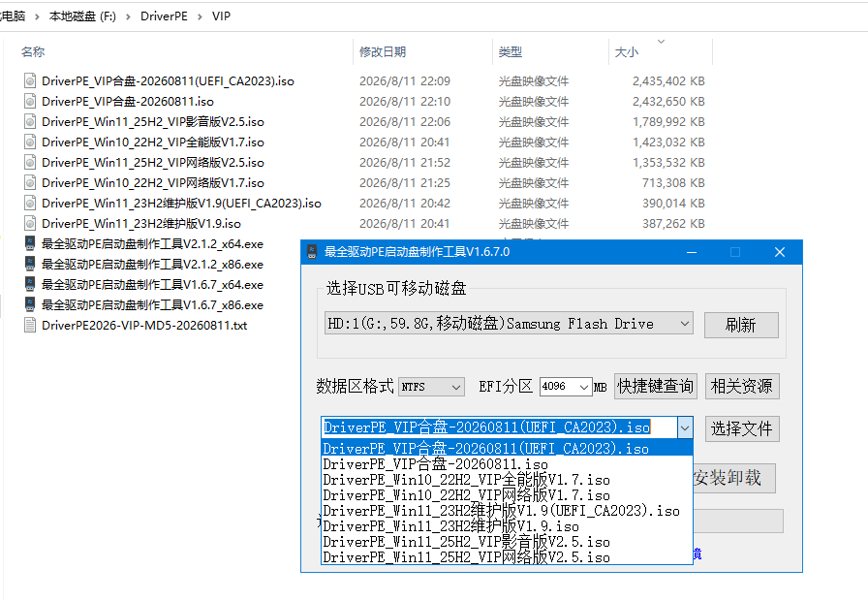
Task: Click icon of DriverPE_Win11_25H2_VIP影音版V2.5.iso file
Action: coord(30,122)
